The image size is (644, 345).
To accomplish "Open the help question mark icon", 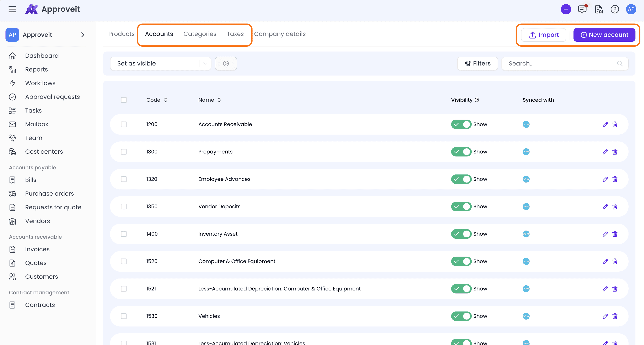I will [615, 9].
